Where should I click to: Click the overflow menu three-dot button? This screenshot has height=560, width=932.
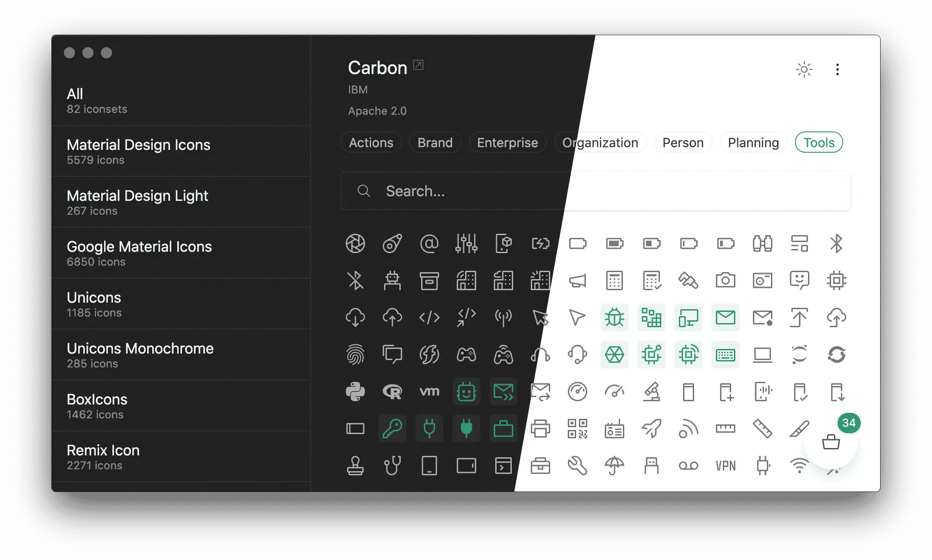[838, 69]
